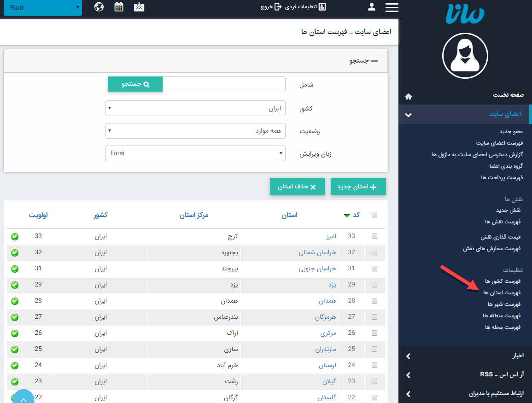Click the استان جدید button
Image resolution: width=532 pixels, height=403 pixels.
click(358, 187)
